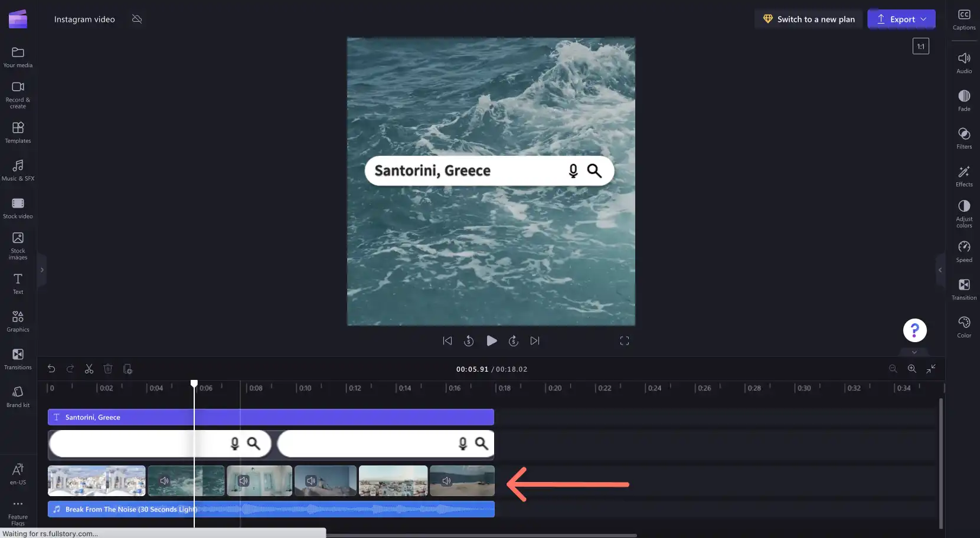980x538 pixels.
Task: Select the Text tool in sidebar
Action: 18,283
